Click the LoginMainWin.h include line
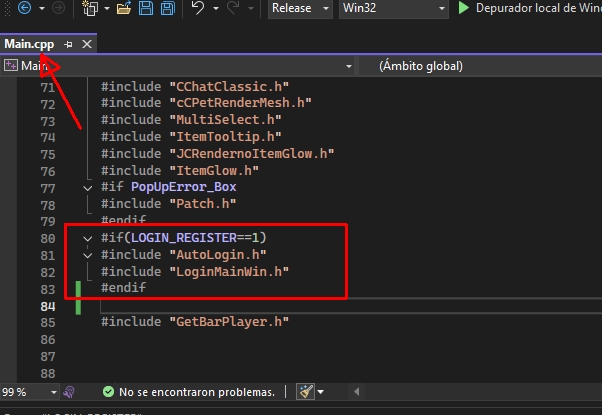Screen dimensions: 602x415 pos(195,272)
